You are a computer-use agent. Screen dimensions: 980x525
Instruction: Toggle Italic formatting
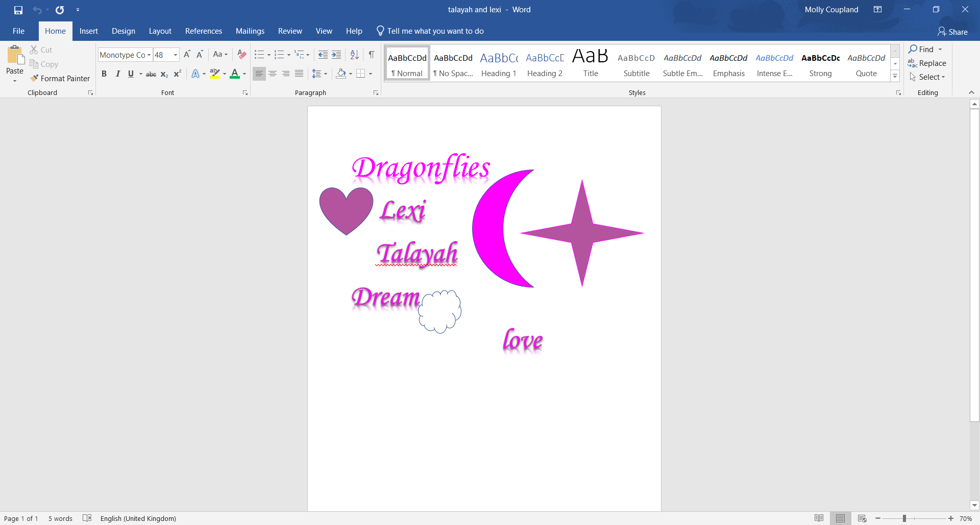click(117, 74)
